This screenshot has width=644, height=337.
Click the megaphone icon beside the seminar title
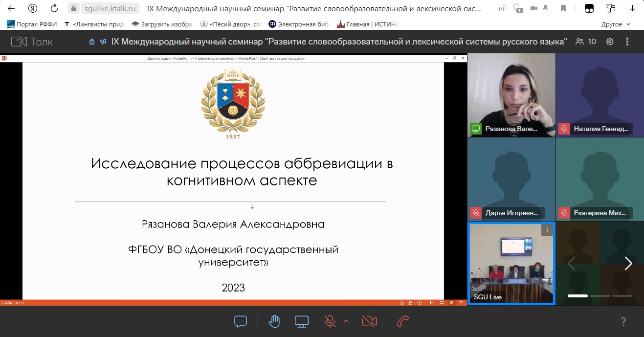(x=103, y=42)
